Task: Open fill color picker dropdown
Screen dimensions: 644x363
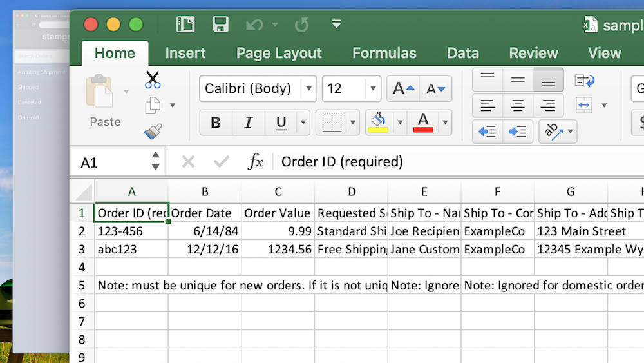Action: 400,123
